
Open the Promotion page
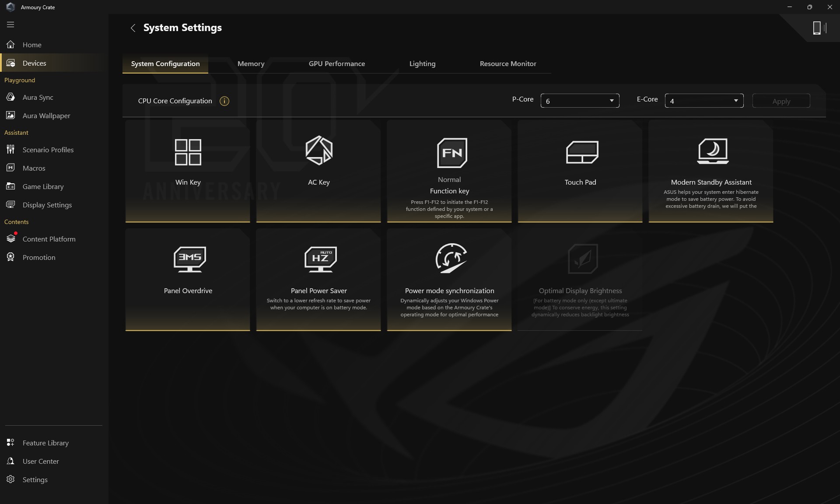(x=54, y=257)
